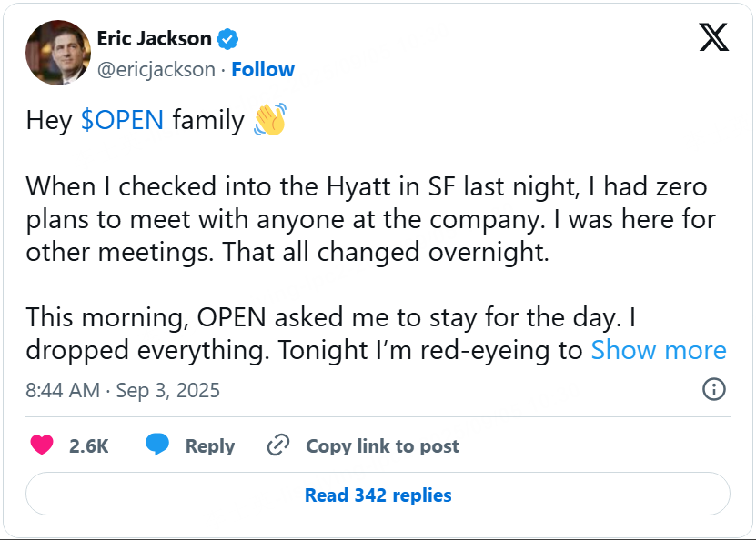
Task: Open the info circle icon next to the date
Action: pos(713,389)
